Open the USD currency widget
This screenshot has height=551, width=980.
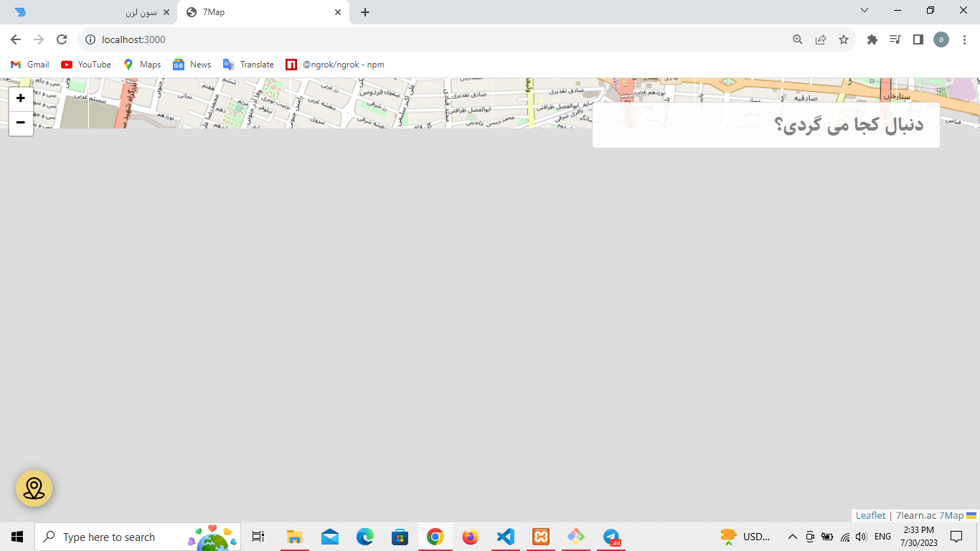pyautogui.click(x=745, y=537)
